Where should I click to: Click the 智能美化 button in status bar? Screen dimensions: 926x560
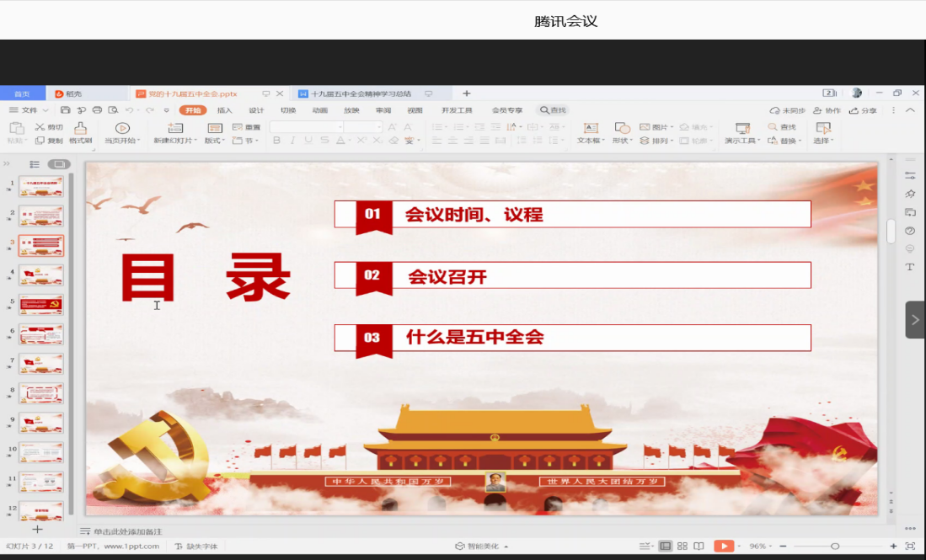[x=481, y=546]
